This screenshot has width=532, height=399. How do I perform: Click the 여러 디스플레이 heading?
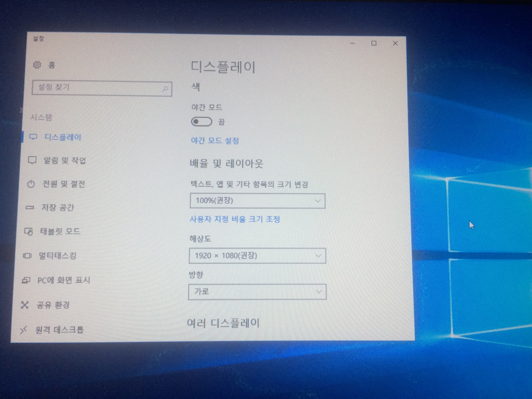[223, 323]
